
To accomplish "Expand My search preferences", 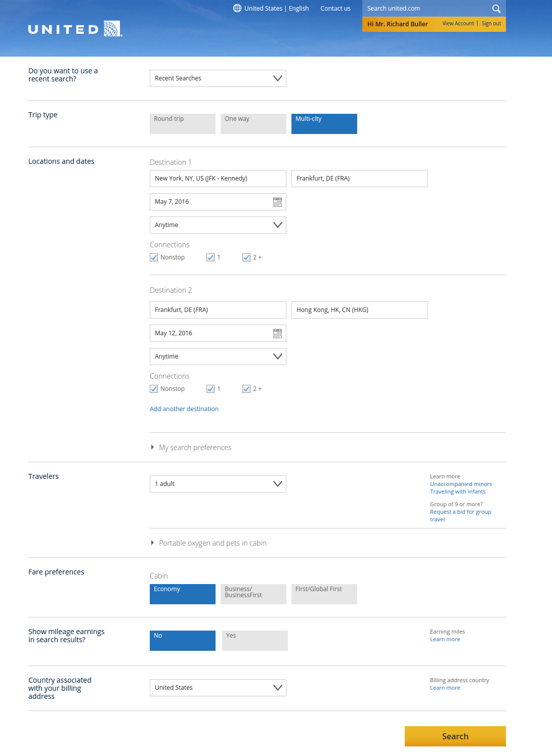I will pos(191,448).
